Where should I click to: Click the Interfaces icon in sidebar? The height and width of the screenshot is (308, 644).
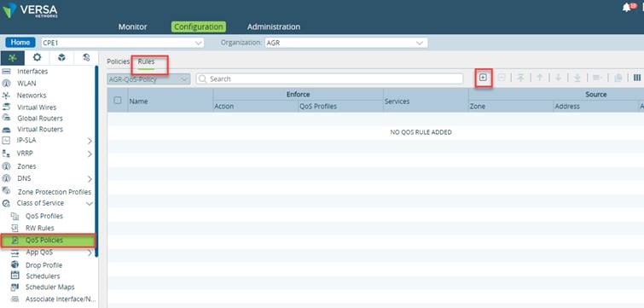6,72
